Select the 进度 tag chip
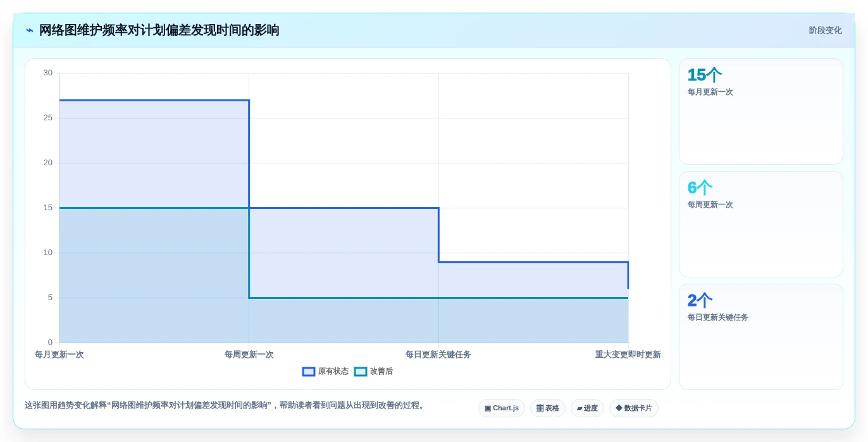The width and height of the screenshot is (868, 442). (587, 408)
